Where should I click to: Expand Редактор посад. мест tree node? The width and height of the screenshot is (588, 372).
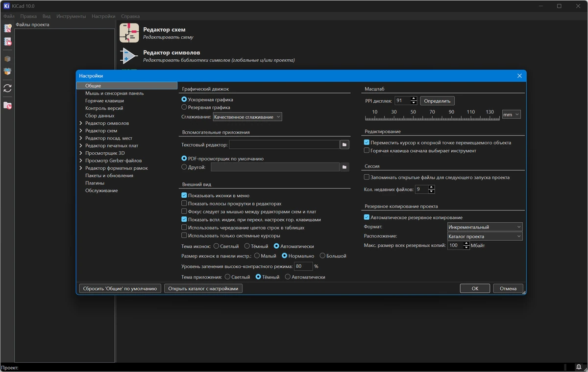(x=81, y=138)
